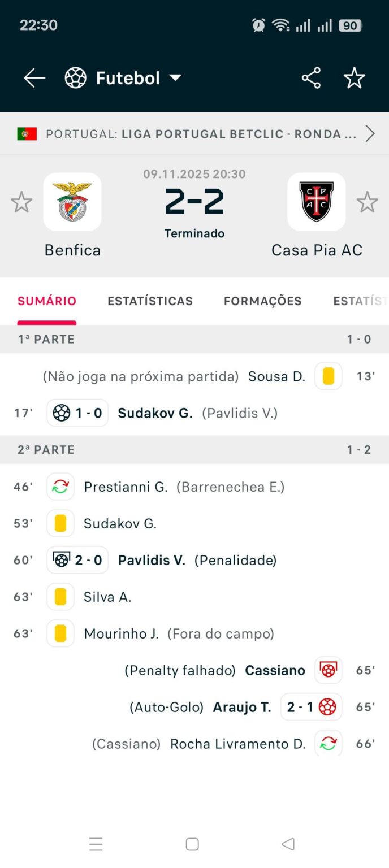Screen dimensions: 389x868
Task: Switch to the ESTATÍSTICAS tab
Action: pyautogui.click(x=150, y=301)
